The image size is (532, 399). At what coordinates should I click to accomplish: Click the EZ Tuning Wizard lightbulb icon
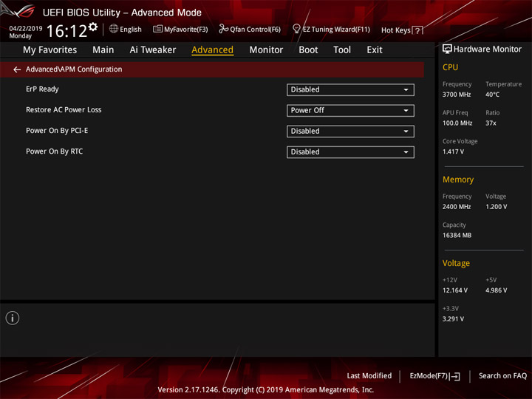coord(296,29)
